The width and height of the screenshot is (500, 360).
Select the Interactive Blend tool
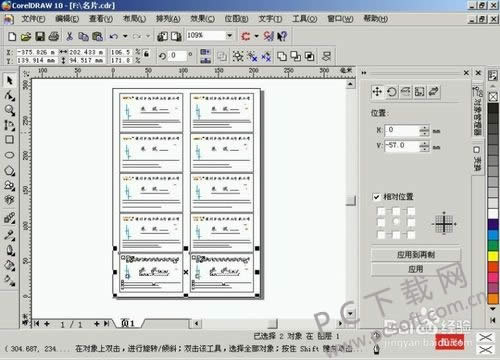point(9,219)
